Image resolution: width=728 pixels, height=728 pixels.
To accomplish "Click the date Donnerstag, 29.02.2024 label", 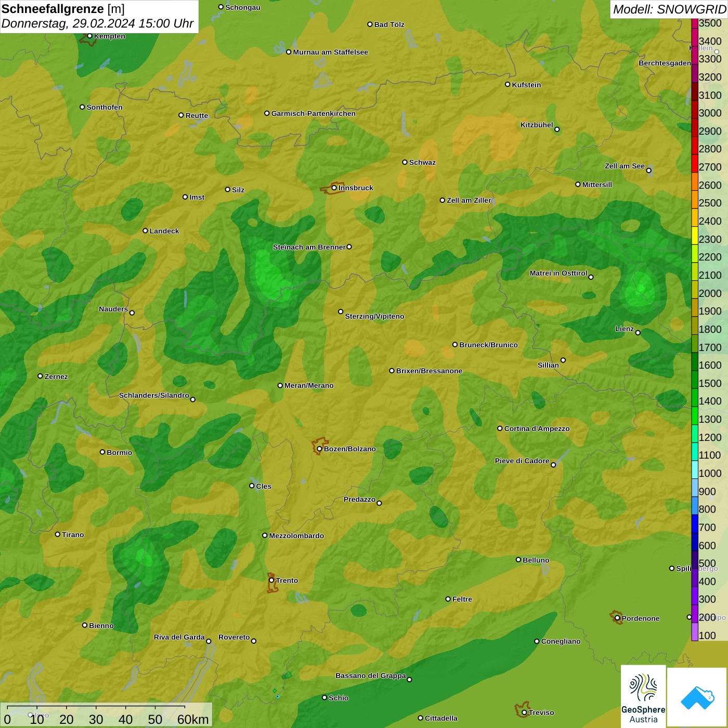I will tap(97, 23).
